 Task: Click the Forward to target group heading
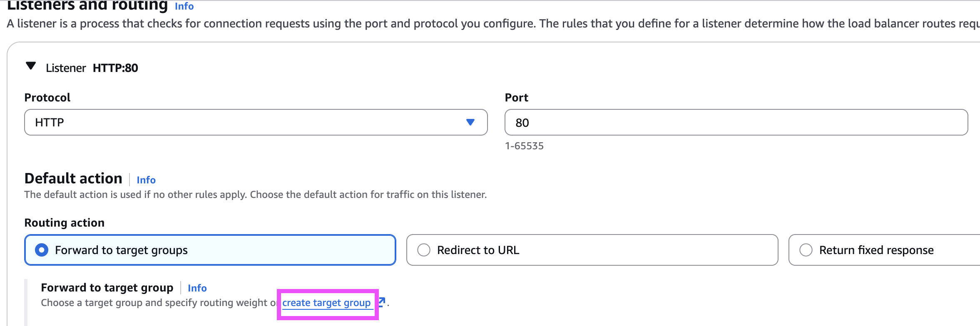click(107, 288)
